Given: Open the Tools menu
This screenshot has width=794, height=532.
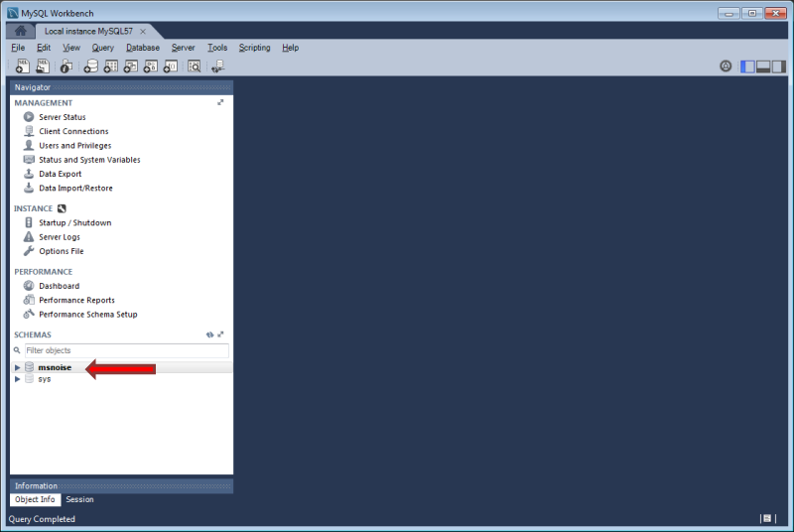Looking at the screenshot, I should 217,48.
